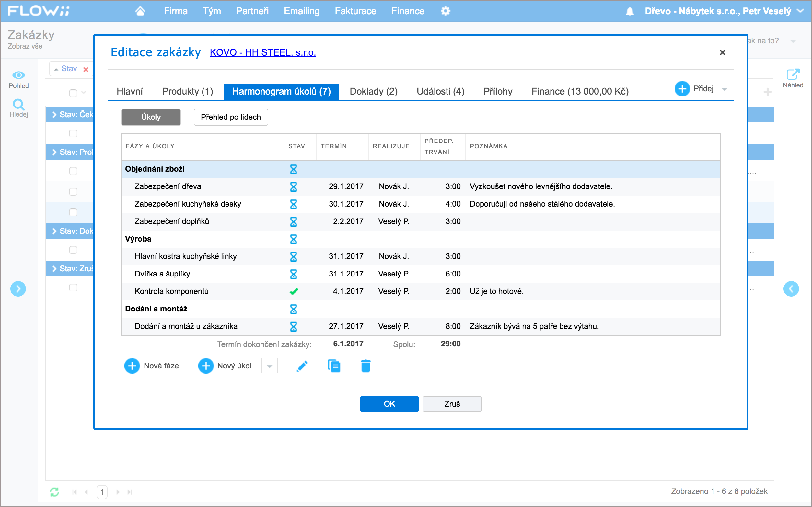The height and width of the screenshot is (507, 812).
Task: Switch to the Události (4) tab
Action: pyautogui.click(x=440, y=91)
